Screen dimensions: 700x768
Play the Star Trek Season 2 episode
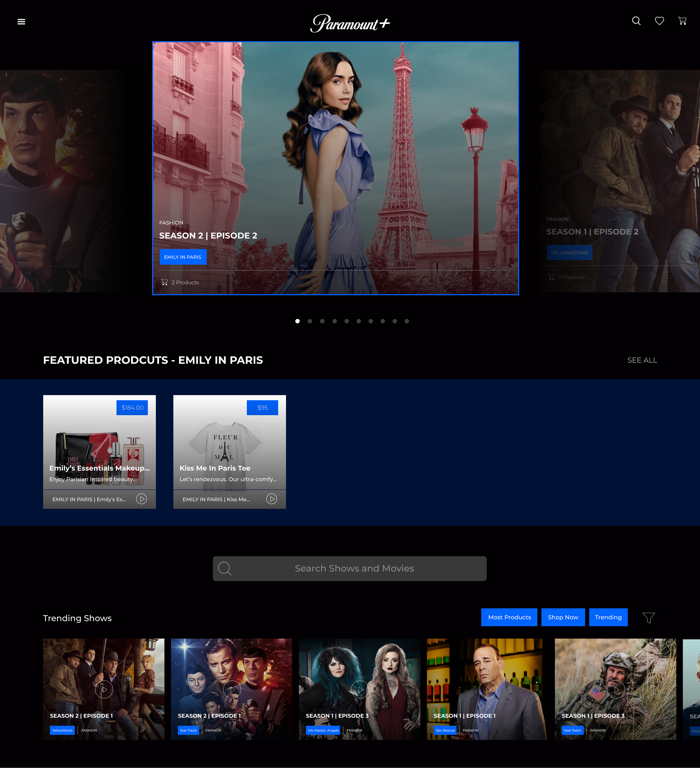(232, 689)
